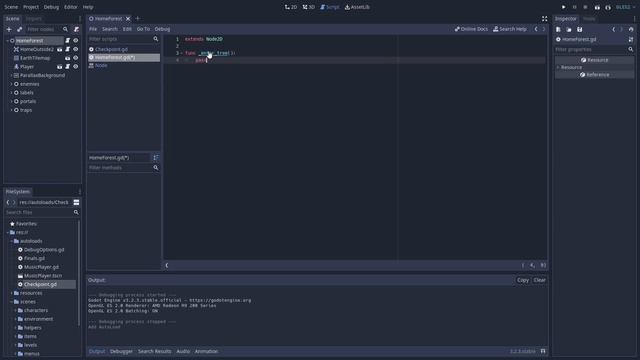
Task: Open the Project menu
Action: click(31, 7)
